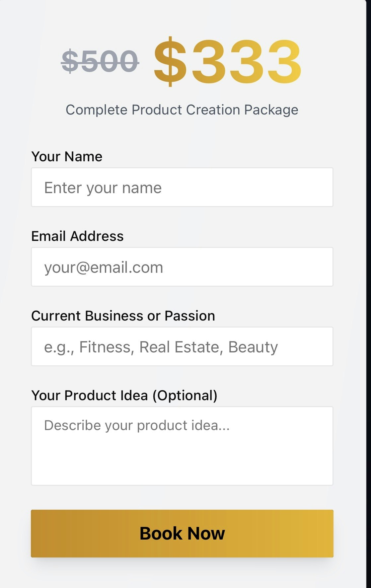Click the "Enter your name" placeholder text
This screenshot has height=588, width=371.
(103, 188)
